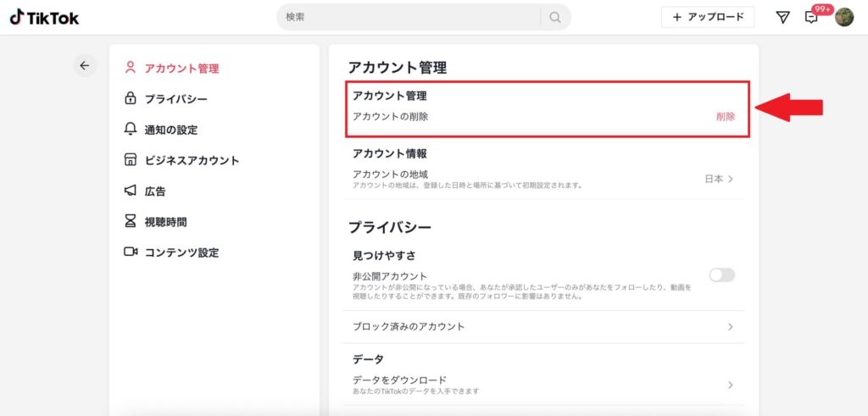Toggle the 非公開アカウント switch
868x416 pixels.
click(x=721, y=275)
